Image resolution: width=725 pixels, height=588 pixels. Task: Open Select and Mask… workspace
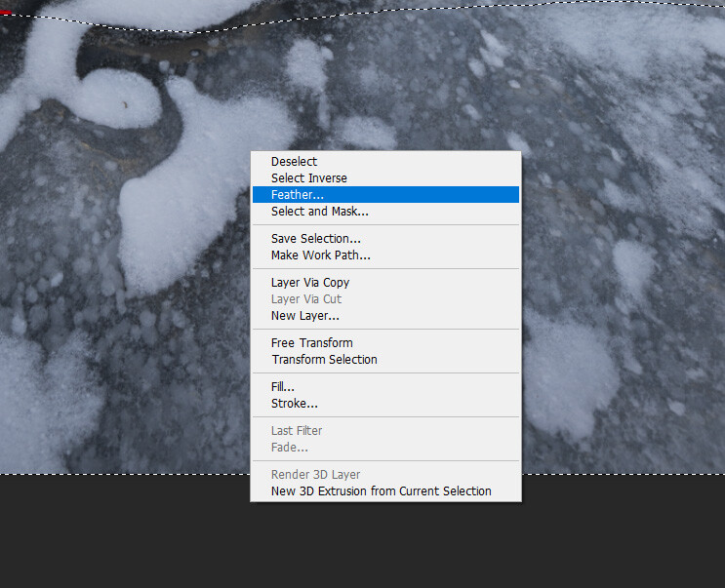coord(385,211)
